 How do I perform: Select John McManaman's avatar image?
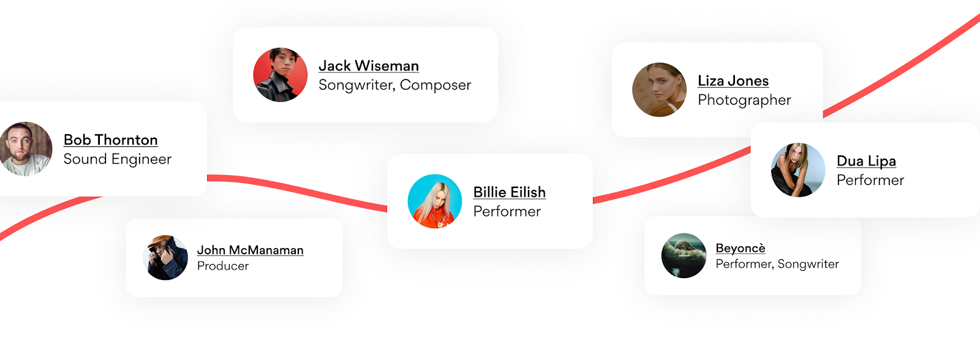[x=165, y=258]
